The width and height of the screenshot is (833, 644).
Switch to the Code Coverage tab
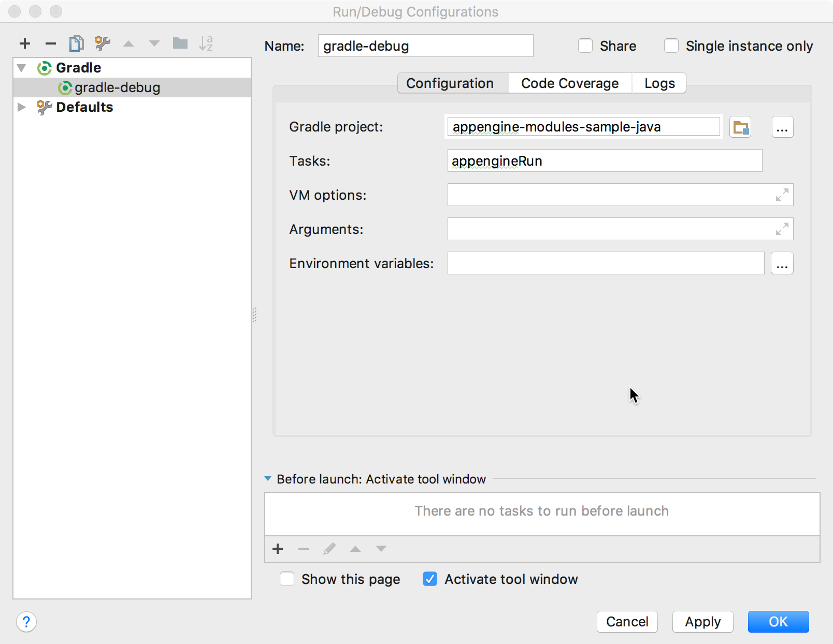coord(569,83)
